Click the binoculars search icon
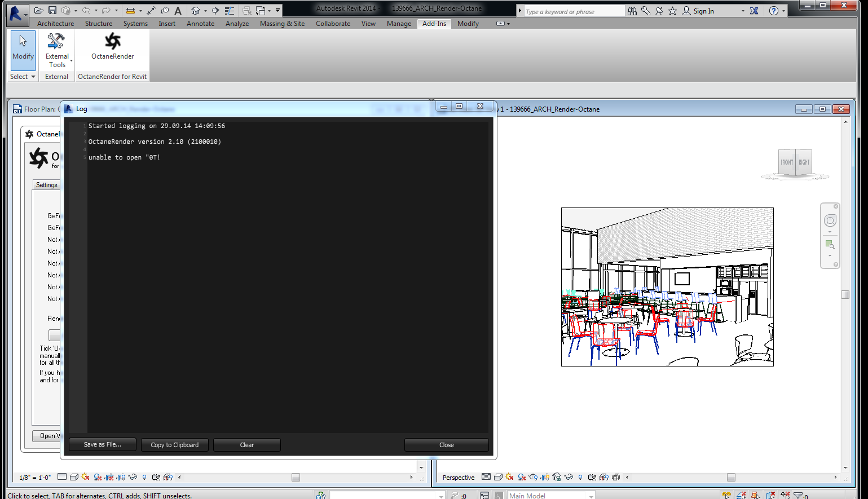 tap(632, 11)
